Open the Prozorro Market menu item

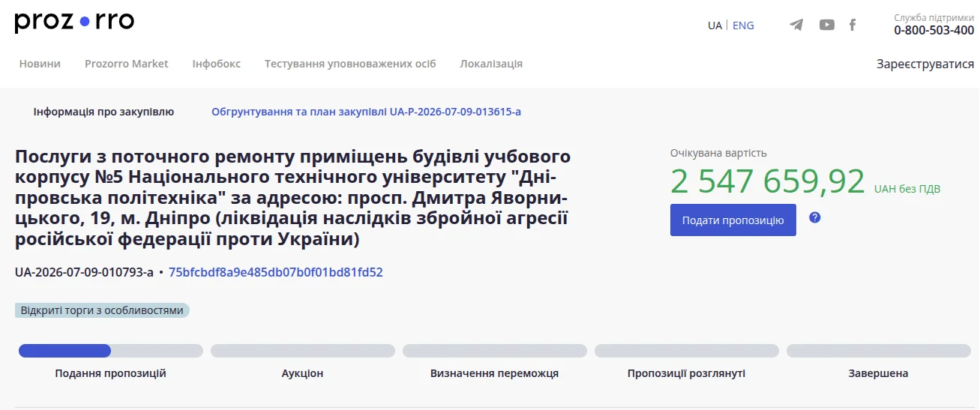pos(127,64)
